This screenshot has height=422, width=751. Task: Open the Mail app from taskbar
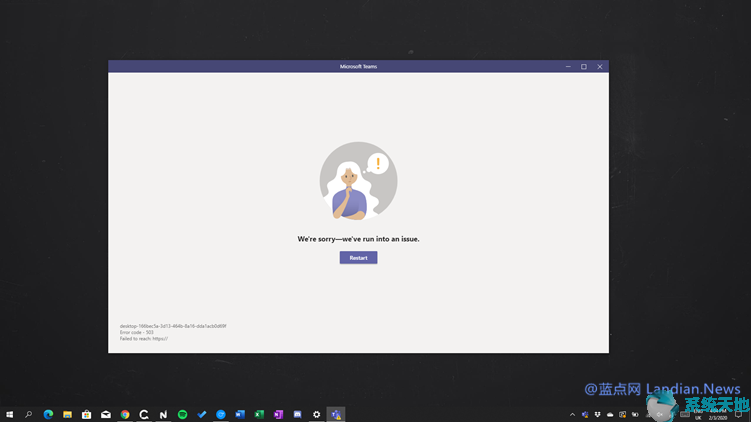point(105,414)
